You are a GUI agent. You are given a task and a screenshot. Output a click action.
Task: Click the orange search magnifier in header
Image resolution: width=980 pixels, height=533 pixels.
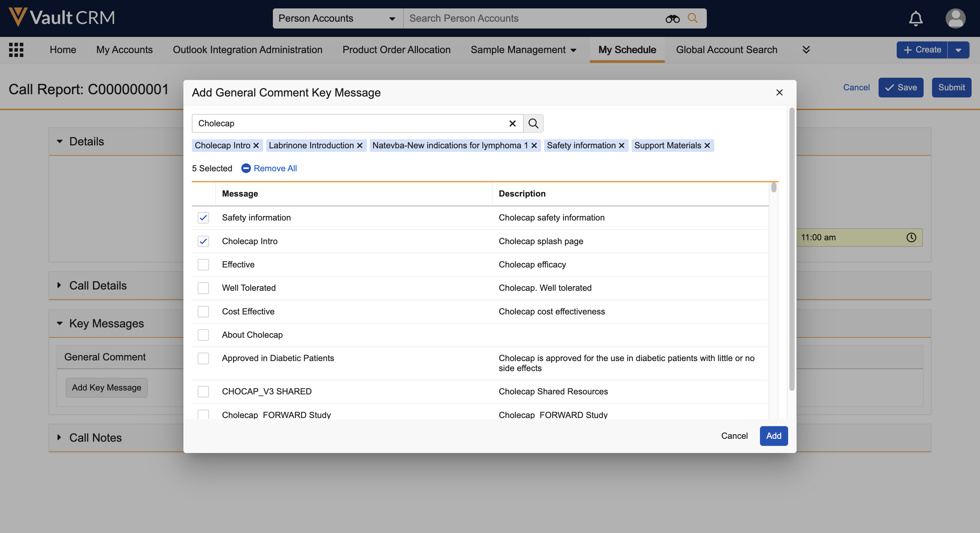[693, 18]
